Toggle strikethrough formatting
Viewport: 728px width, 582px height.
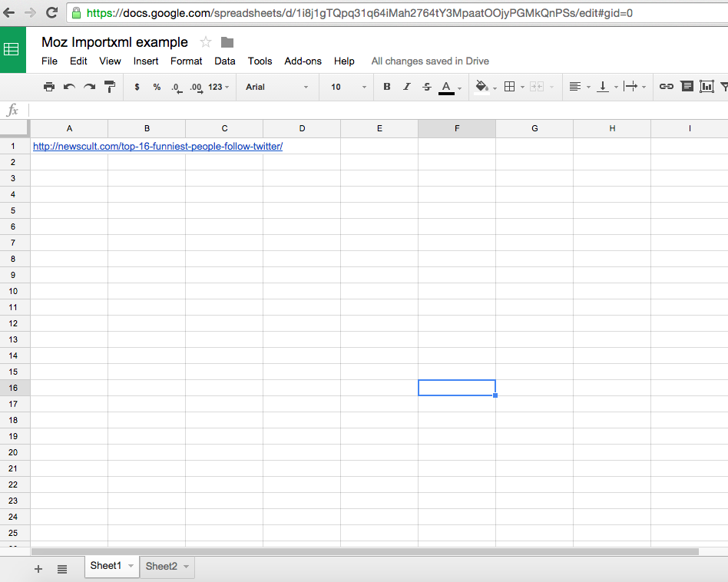[x=426, y=87]
